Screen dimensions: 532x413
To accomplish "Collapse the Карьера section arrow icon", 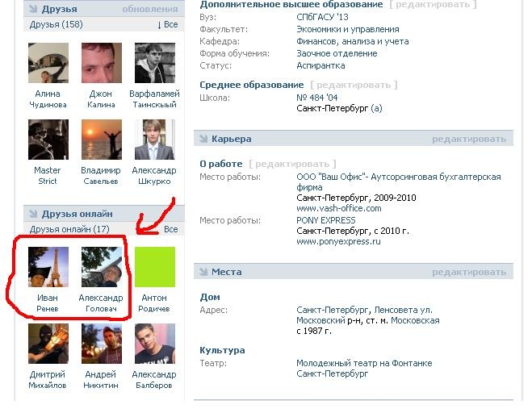I will [x=203, y=139].
